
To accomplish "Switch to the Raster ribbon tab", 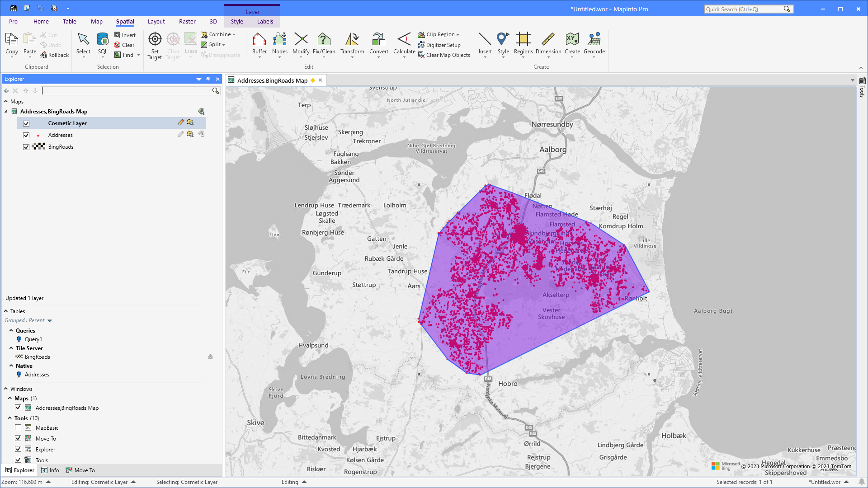I will (x=187, y=21).
